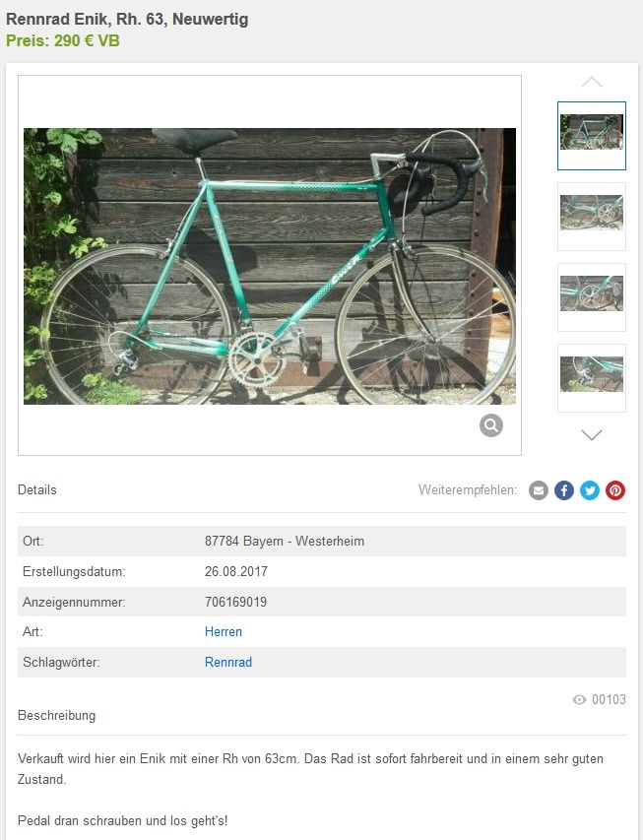Share listing via email icon

(x=539, y=490)
